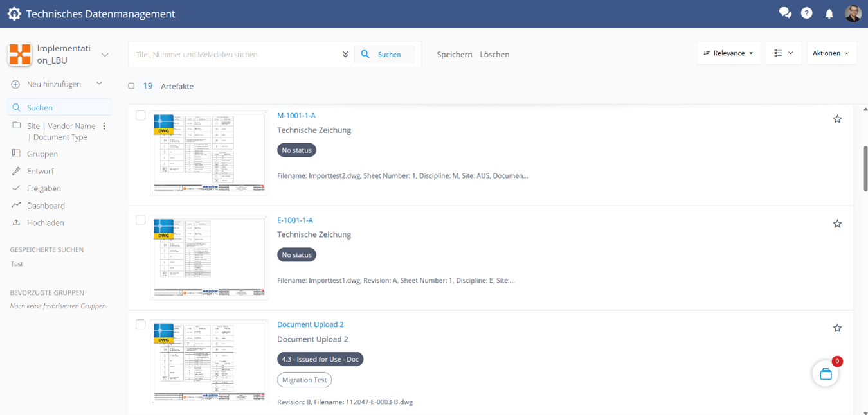Open the user profile avatar
868x415 pixels.
pos(853,13)
